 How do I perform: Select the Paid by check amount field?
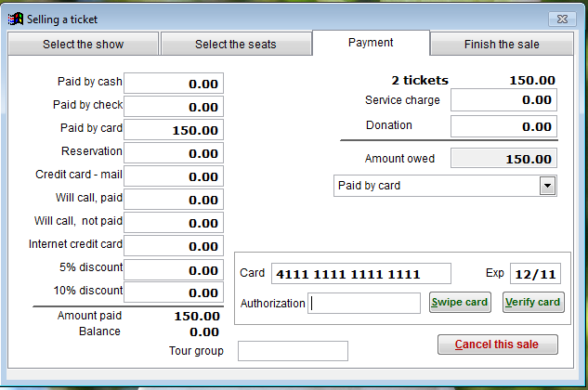click(x=174, y=107)
